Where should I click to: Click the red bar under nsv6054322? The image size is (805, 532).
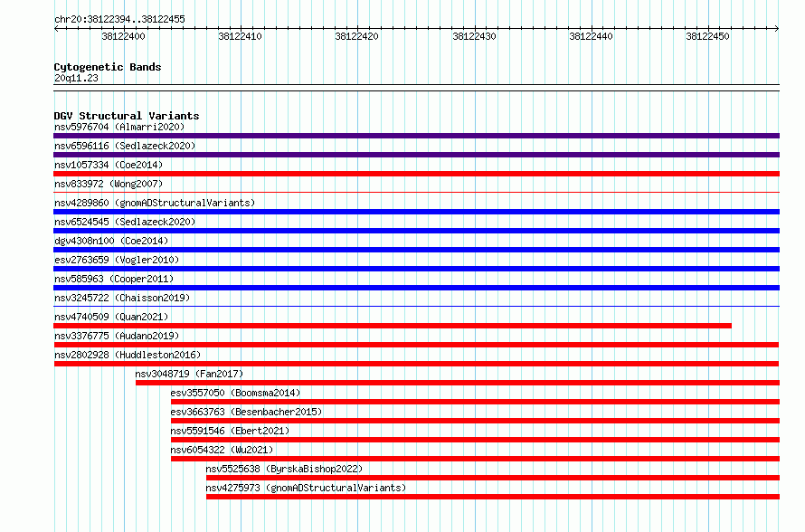[476, 459]
